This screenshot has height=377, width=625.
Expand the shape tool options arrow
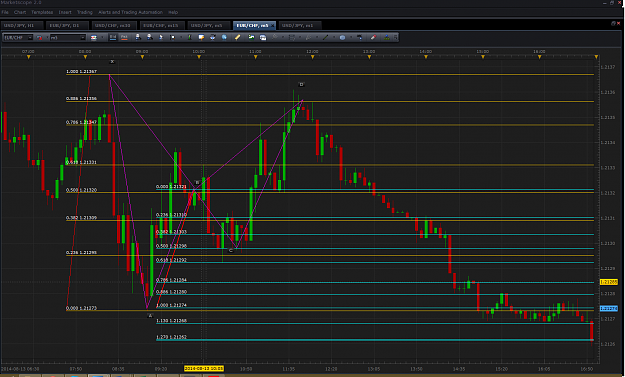351,37
